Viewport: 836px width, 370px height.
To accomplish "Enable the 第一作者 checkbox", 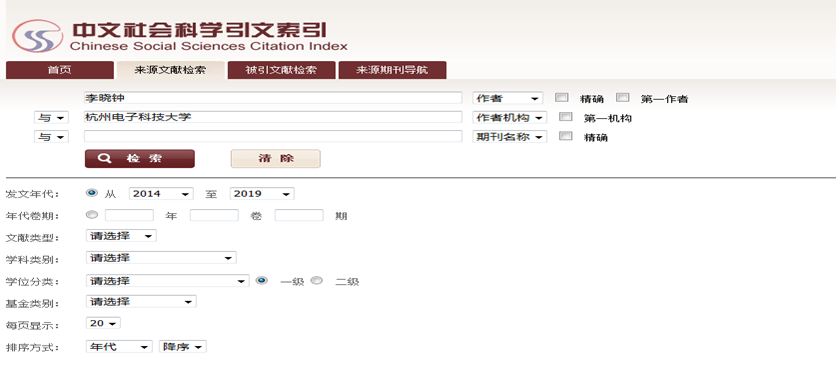I will point(623,98).
